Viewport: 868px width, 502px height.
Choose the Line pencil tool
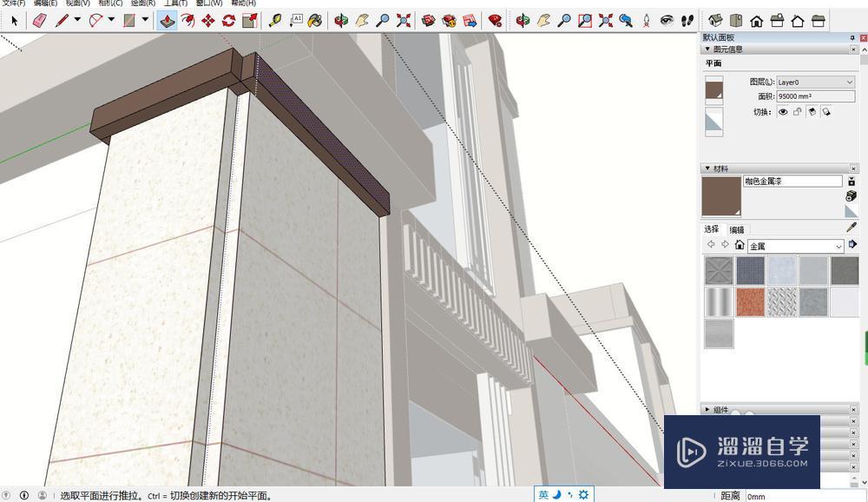[x=62, y=21]
